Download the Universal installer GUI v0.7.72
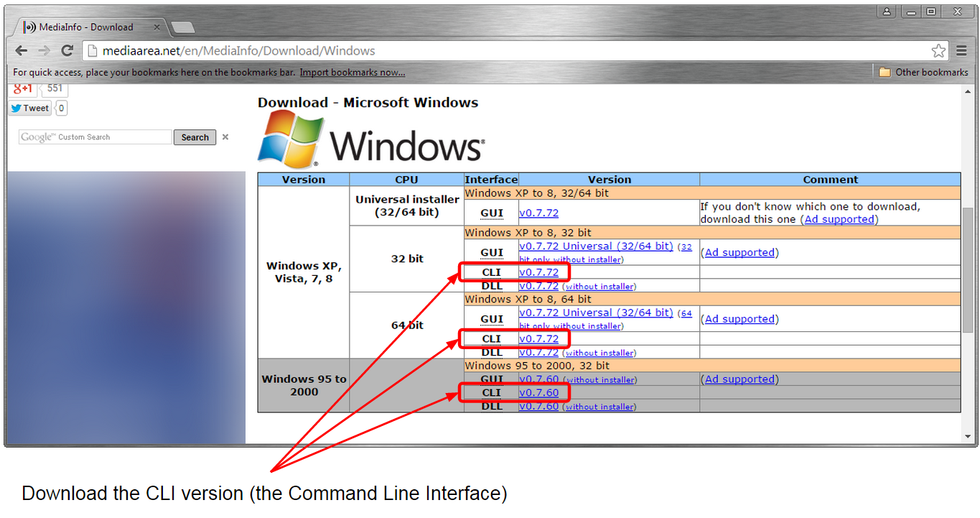This screenshot has width=980, height=518. tap(538, 213)
